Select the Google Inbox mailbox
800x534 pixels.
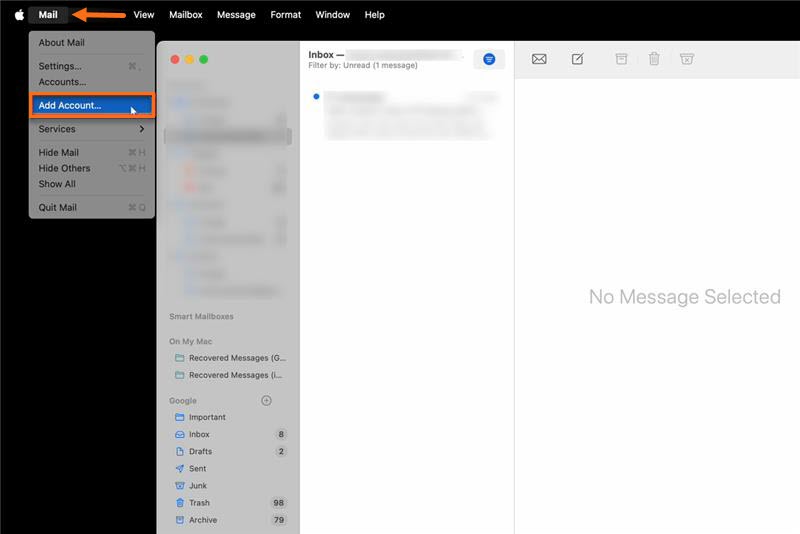(x=199, y=434)
